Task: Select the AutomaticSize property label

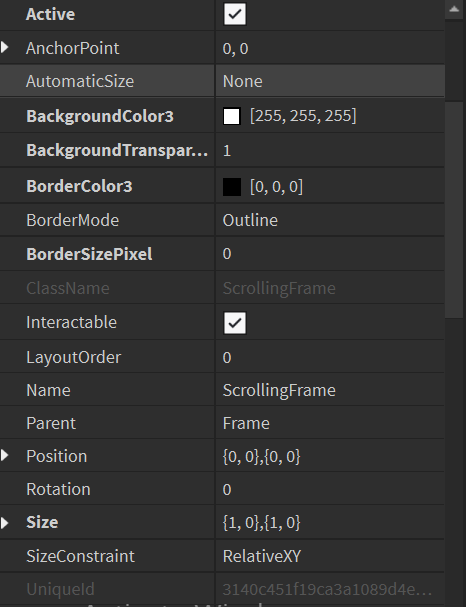Action: 80,81
